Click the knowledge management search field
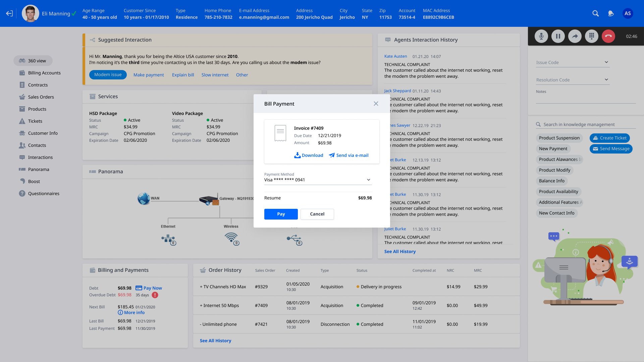644x362 pixels. point(586,124)
